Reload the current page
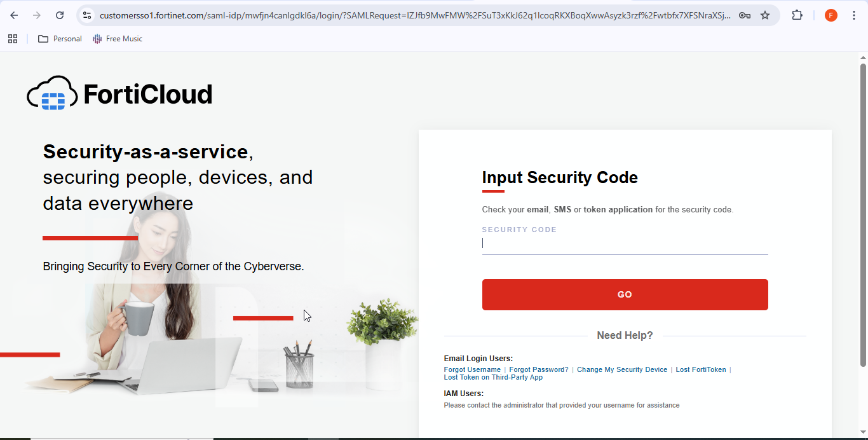Screen dimensions: 868x440 point(60,15)
